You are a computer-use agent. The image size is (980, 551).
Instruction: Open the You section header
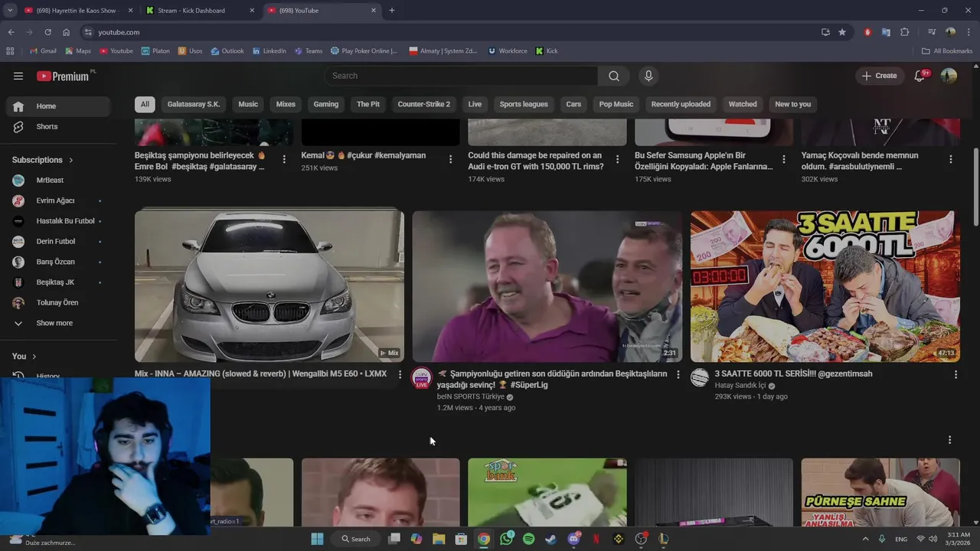point(24,357)
